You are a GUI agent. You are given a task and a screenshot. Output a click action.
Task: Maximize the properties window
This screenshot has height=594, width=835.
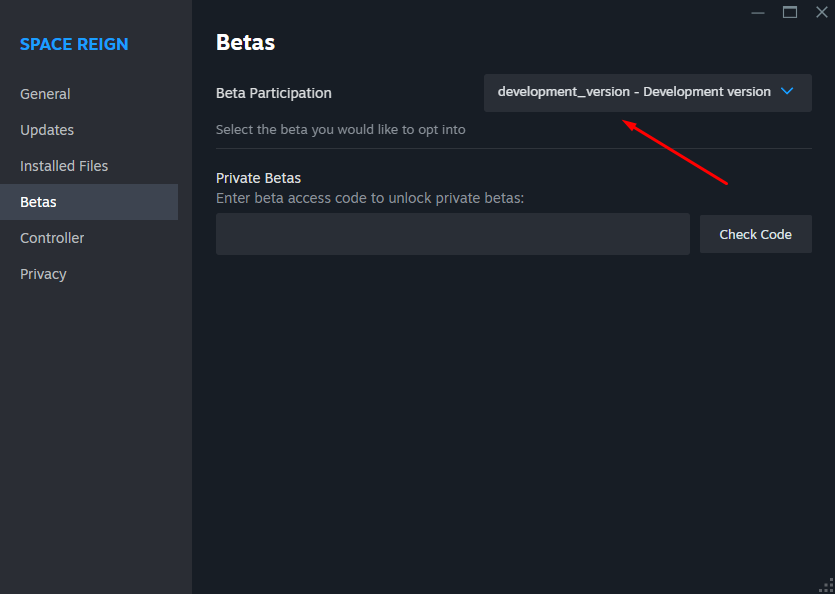tap(790, 12)
